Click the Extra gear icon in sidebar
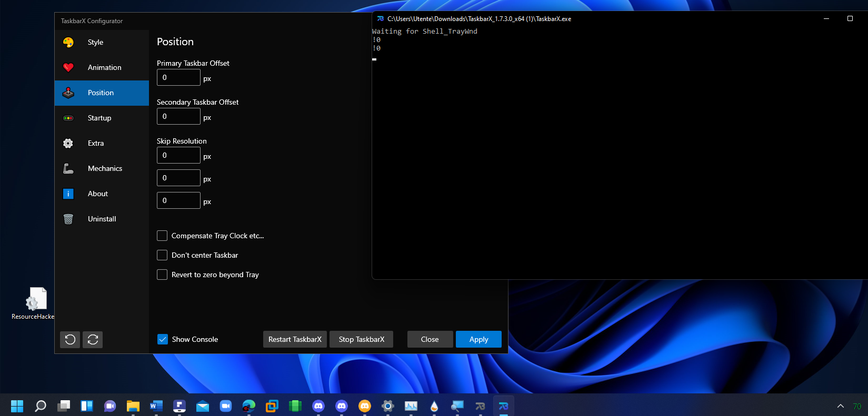 [68, 143]
